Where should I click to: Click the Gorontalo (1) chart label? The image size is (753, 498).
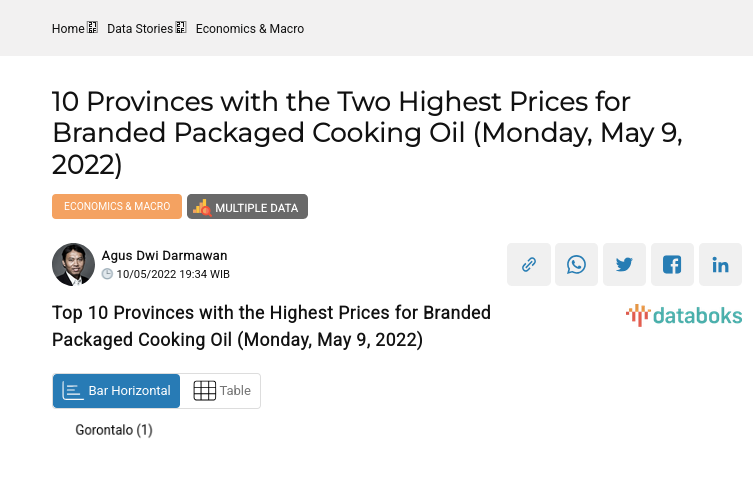[x=114, y=430]
